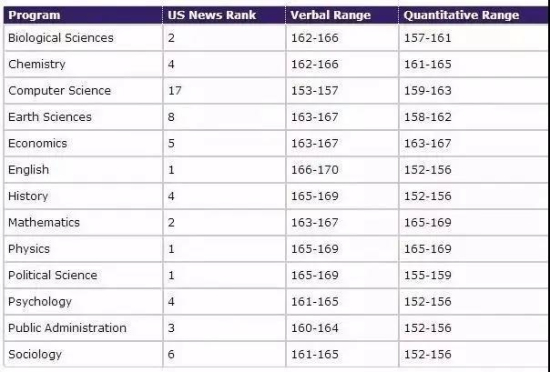Select the Political Science program name
Viewport: 550px width, 372px height.
coord(53,275)
